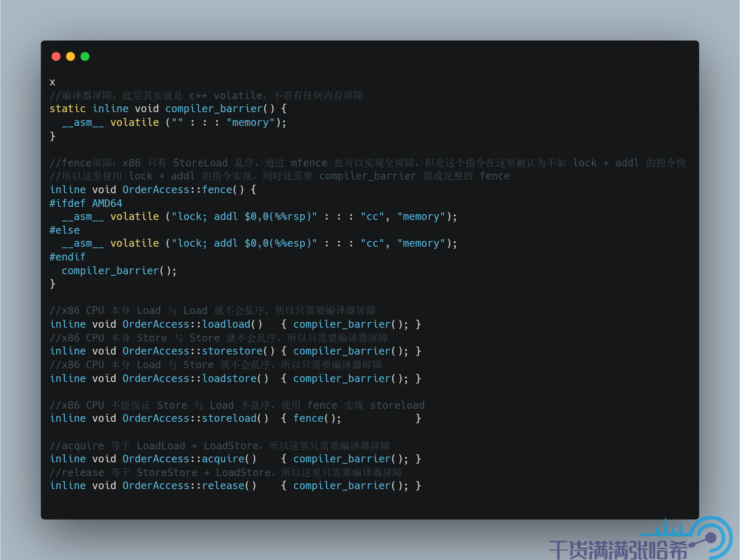Select OrderAccess::release function definition
The image size is (740, 560).
(x=235, y=485)
